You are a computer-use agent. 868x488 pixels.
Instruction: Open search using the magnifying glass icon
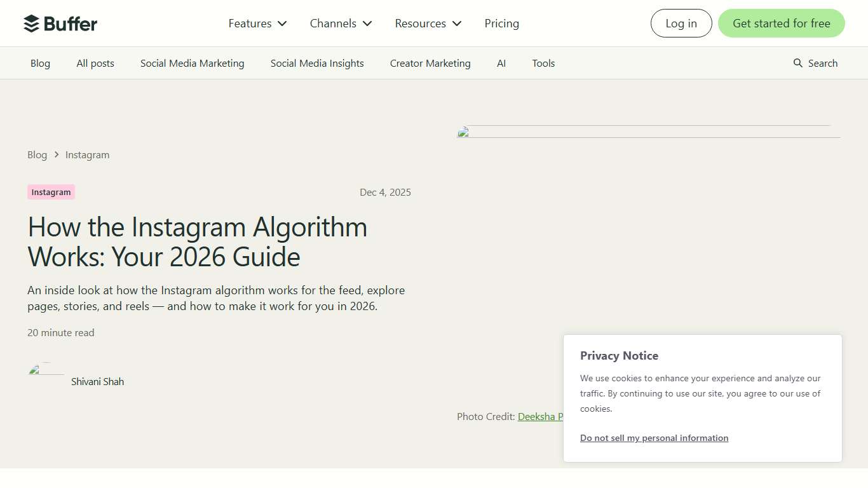(x=797, y=63)
